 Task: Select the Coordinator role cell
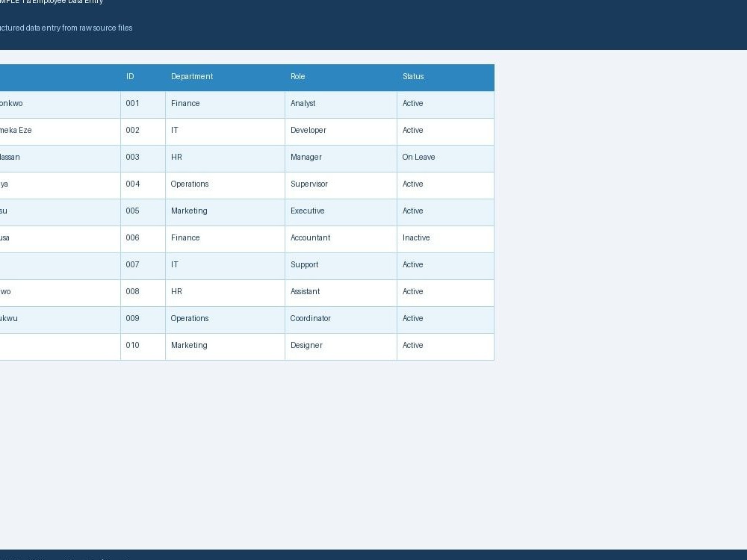point(341,320)
